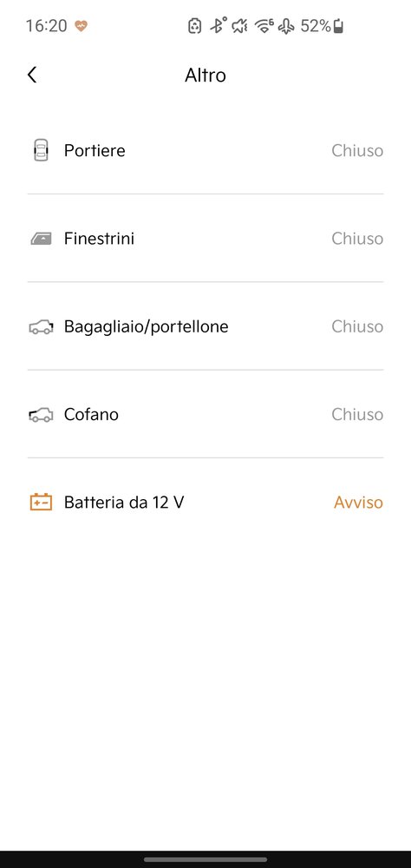This screenshot has width=411, height=868.
Task: Tap the Bagagliaio/portellone trunk car icon
Action: pos(41,327)
